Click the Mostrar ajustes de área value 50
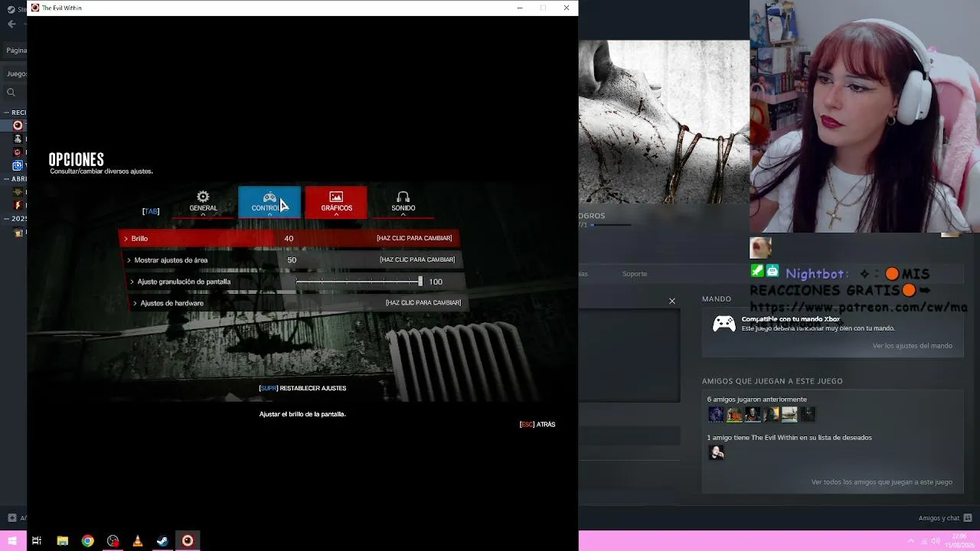 [x=292, y=259]
